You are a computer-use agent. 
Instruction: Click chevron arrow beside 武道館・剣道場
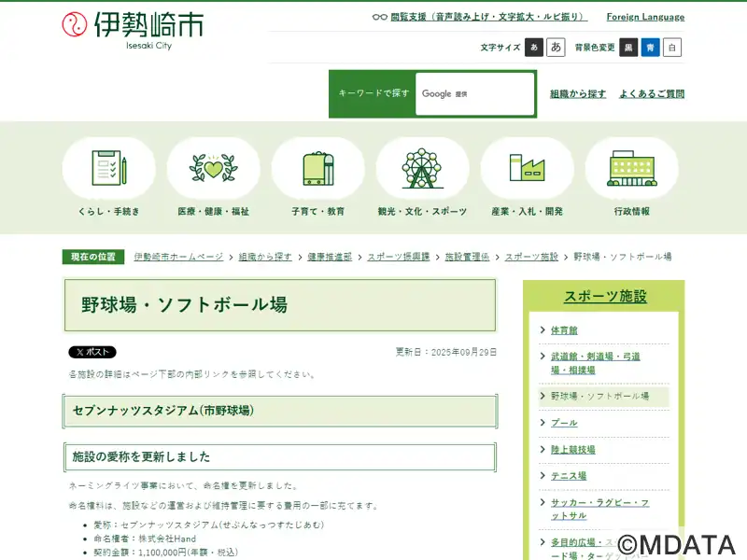pos(543,356)
